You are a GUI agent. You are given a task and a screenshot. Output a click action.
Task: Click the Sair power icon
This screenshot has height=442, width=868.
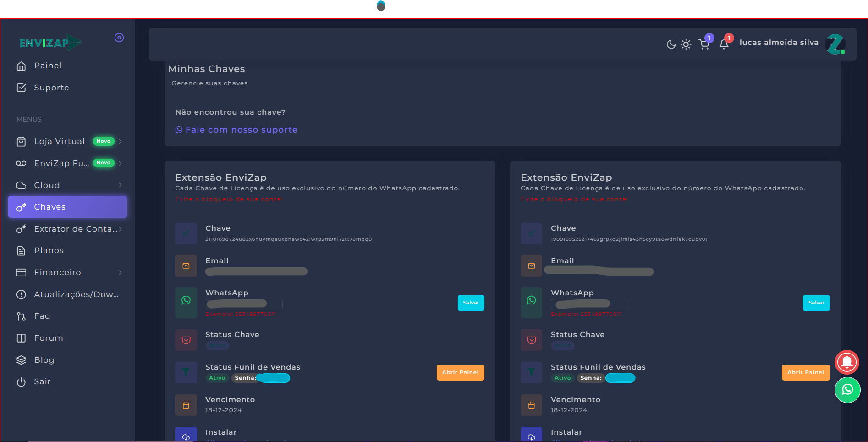(x=21, y=382)
